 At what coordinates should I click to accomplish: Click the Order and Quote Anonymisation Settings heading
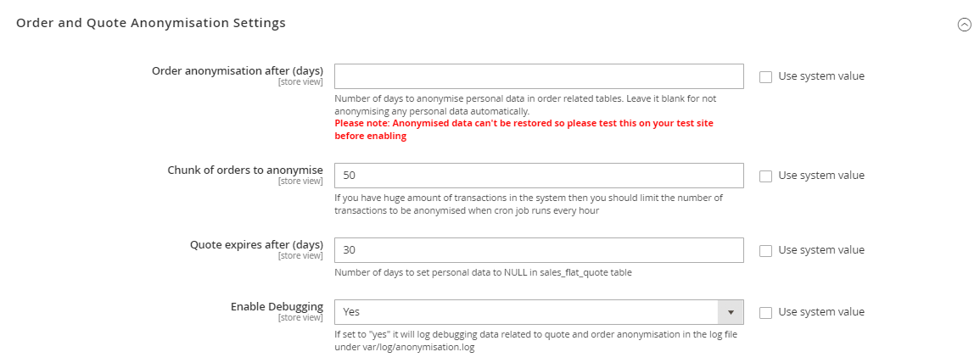coord(151,23)
